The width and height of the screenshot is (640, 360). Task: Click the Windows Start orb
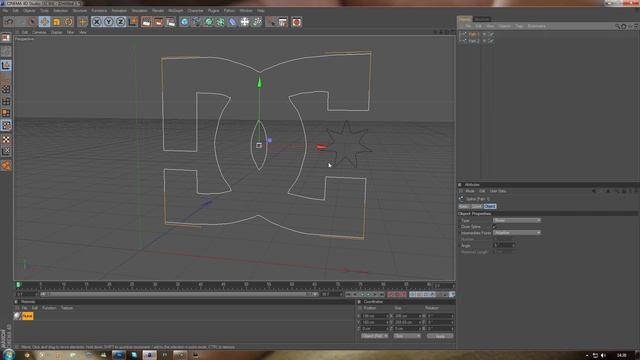click(x=9, y=354)
